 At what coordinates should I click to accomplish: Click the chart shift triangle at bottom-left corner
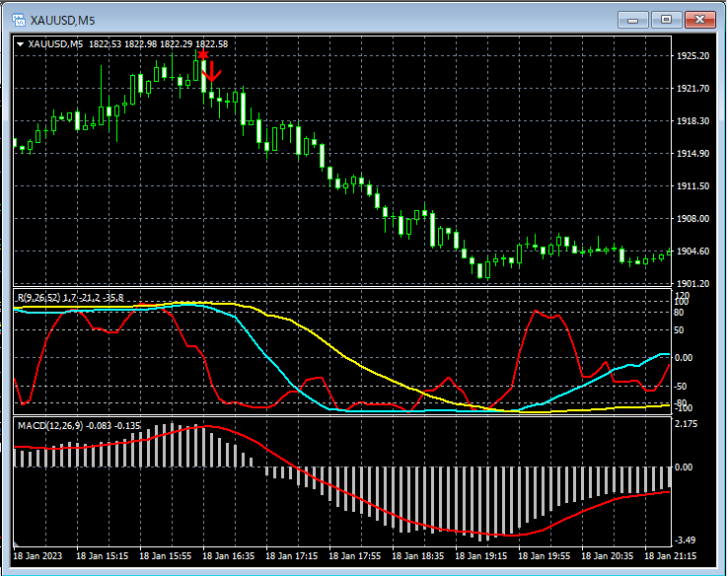16,543
